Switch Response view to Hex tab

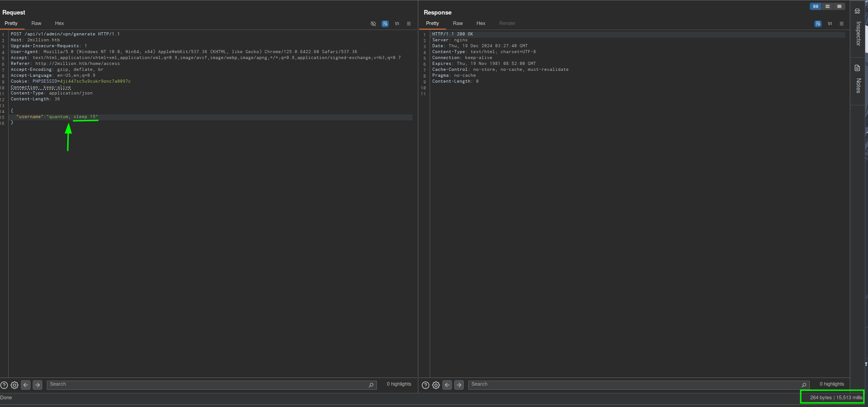point(481,23)
